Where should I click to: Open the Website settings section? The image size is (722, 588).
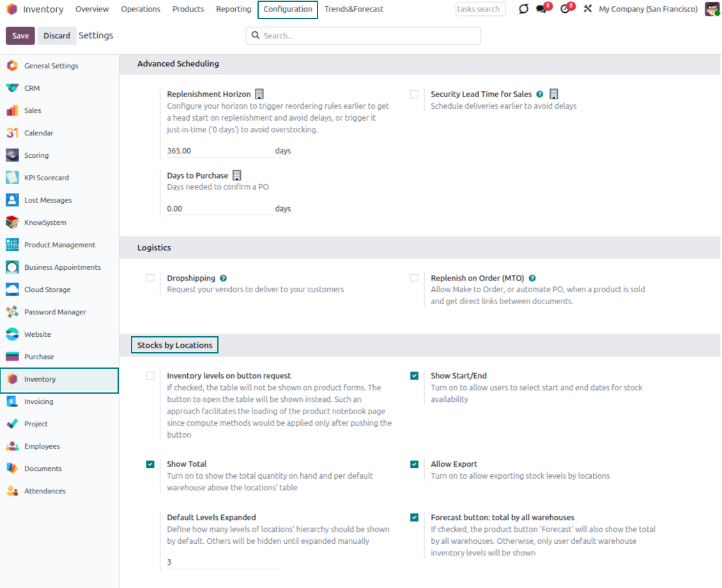click(x=38, y=334)
